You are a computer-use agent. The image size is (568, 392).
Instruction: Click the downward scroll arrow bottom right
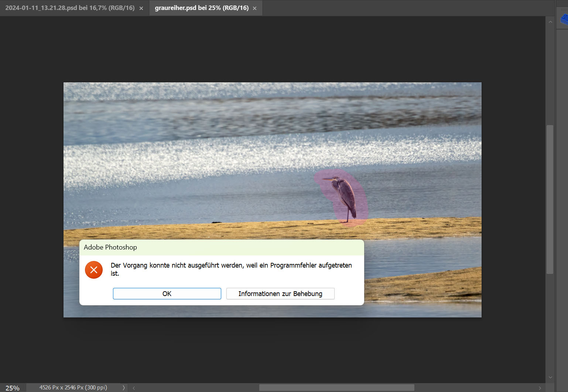tap(550, 378)
